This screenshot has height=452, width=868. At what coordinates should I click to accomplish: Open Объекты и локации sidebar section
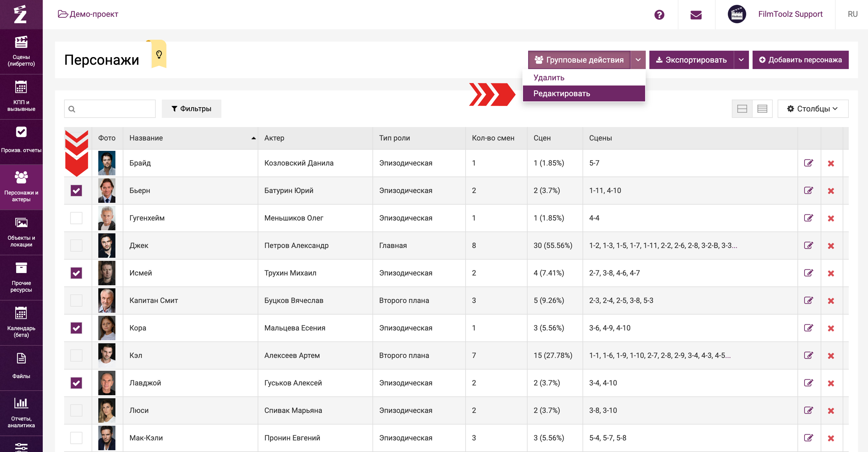pyautogui.click(x=21, y=232)
